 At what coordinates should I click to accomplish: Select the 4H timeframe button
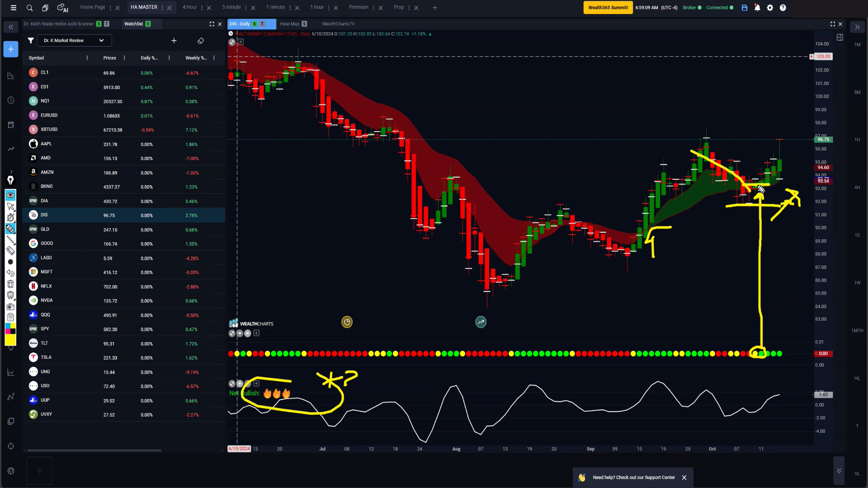click(x=857, y=188)
